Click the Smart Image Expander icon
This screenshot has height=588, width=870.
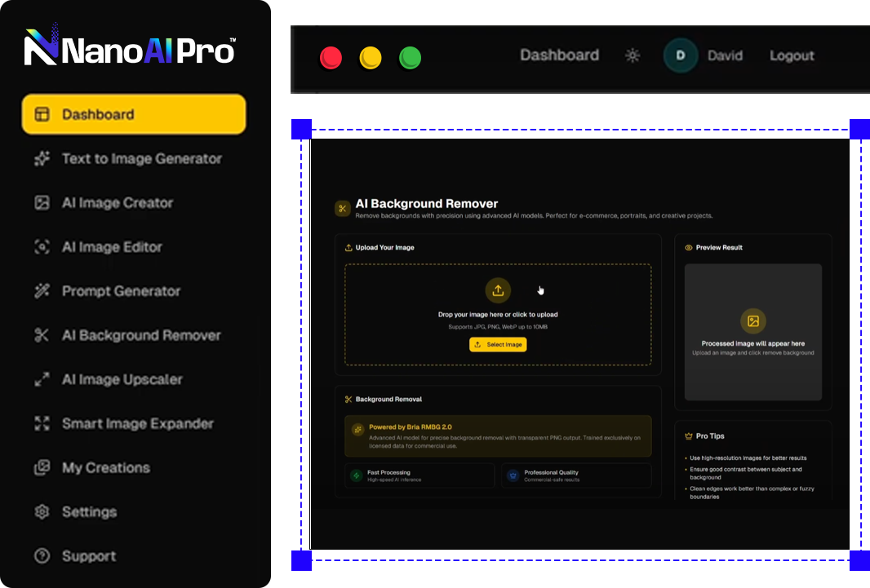42,423
